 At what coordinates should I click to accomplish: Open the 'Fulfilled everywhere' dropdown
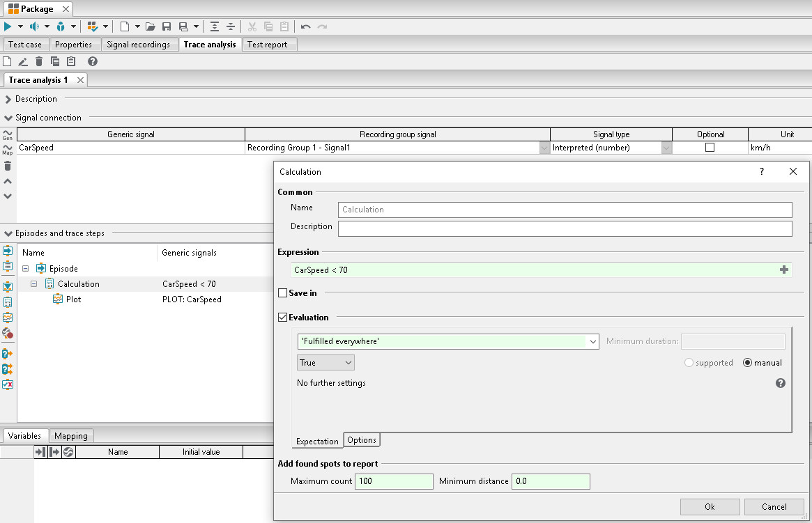point(593,341)
